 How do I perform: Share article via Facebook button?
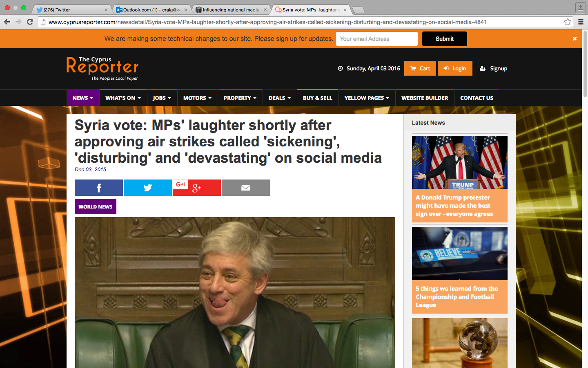click(x=98, y=188)
